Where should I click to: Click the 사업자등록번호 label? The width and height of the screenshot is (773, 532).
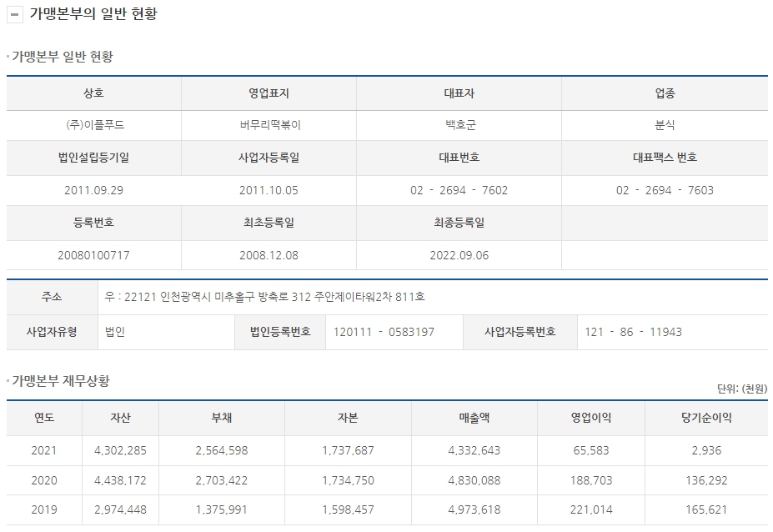coord(520,332)
